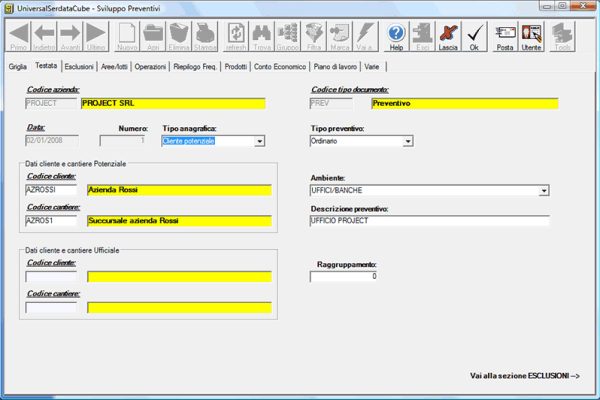This screenshot has height=400, width=600.
Task: Focus the Raggruppamento number field
Action: pos(344,276)
